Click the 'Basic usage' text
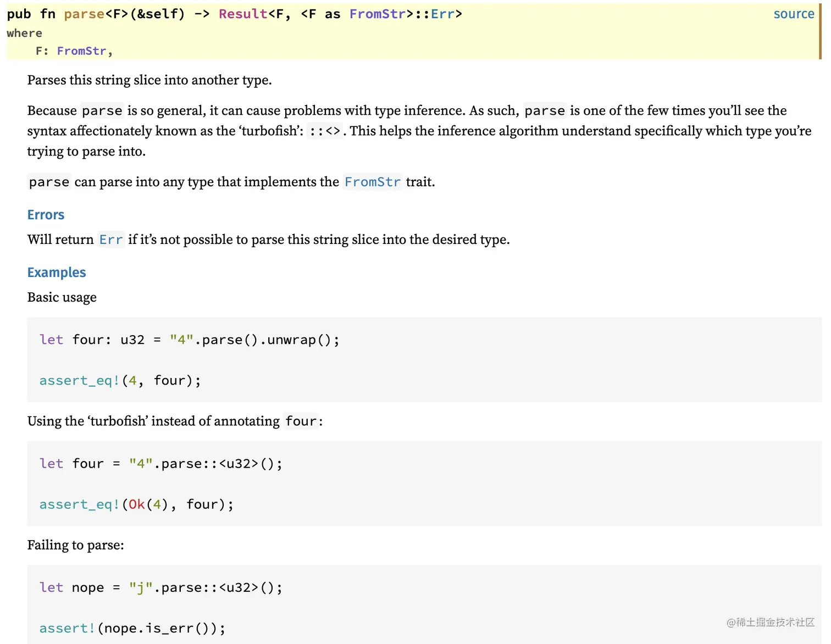 coord(62,297)
